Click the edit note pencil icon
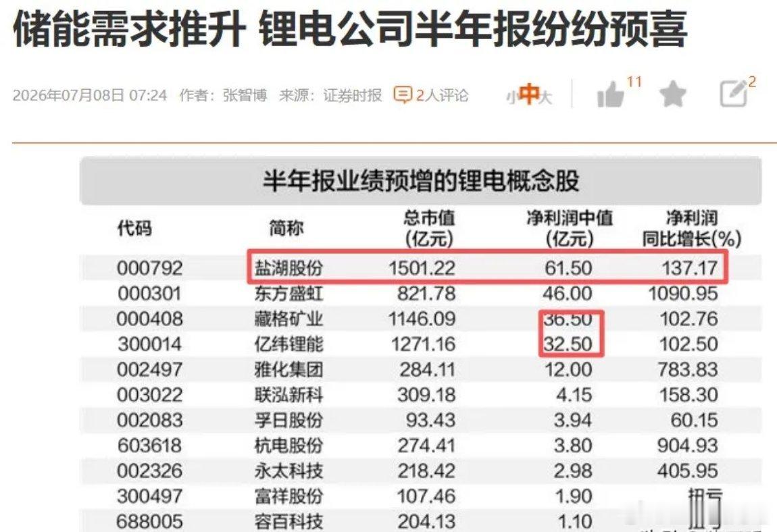This screenshot has height=532, width=777. [734, 93]
